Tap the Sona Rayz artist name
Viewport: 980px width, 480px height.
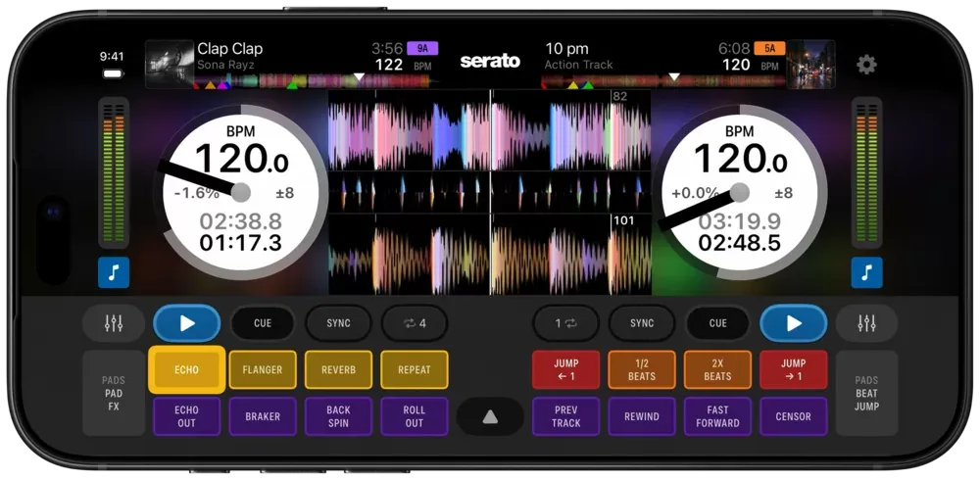point(225,65)
